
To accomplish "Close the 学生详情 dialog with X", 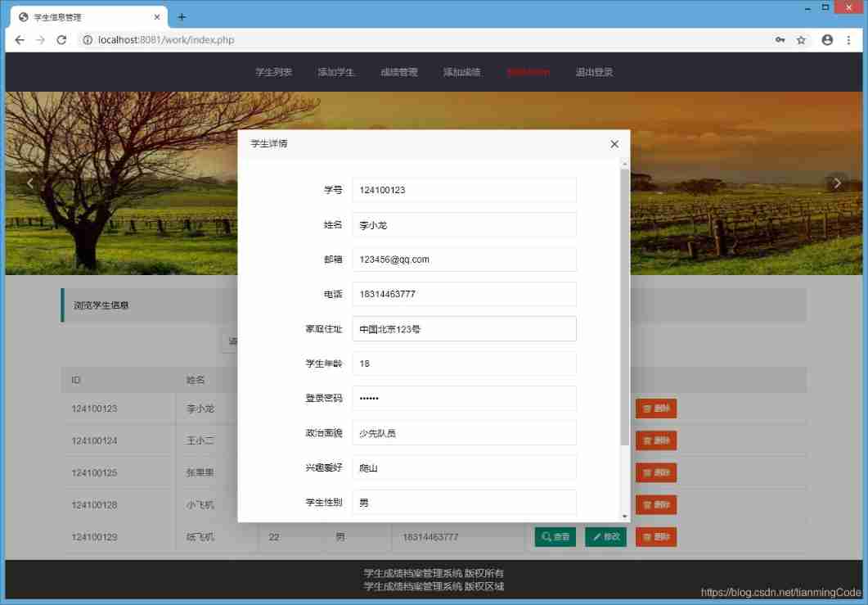I will click(x=614, y=144).
